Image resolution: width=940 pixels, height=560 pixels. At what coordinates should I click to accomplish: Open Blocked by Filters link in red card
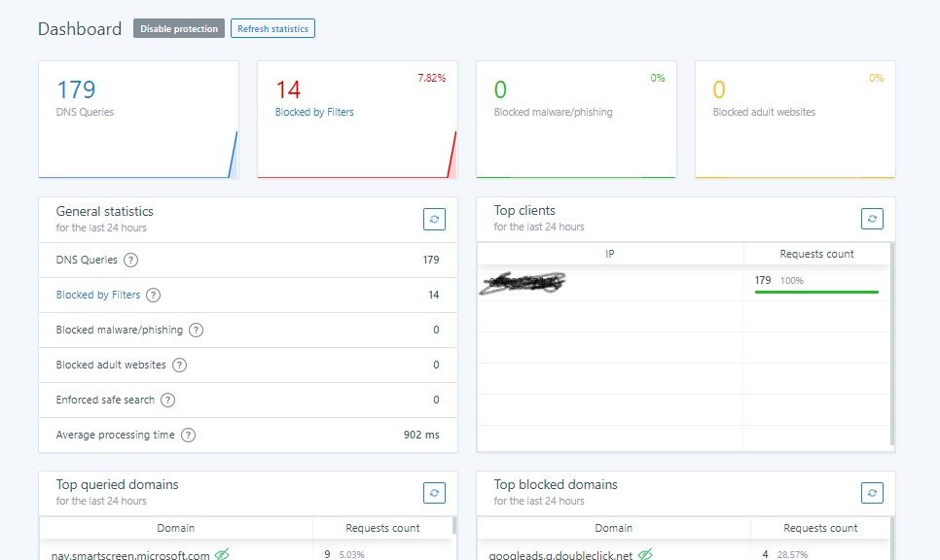tap(314, 112)
